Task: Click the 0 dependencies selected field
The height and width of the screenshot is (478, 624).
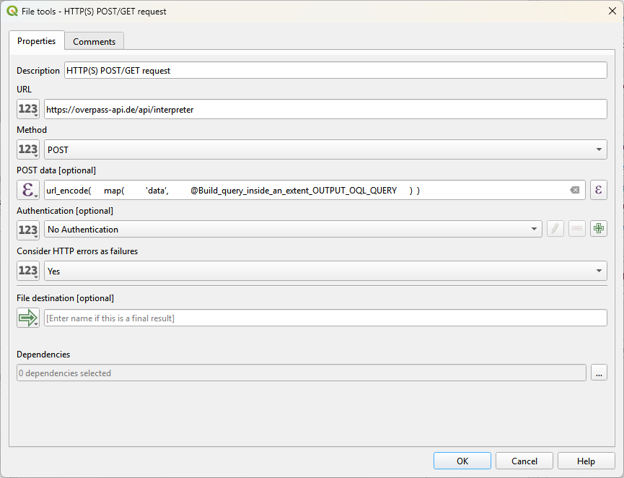Action: coord(301,373)
